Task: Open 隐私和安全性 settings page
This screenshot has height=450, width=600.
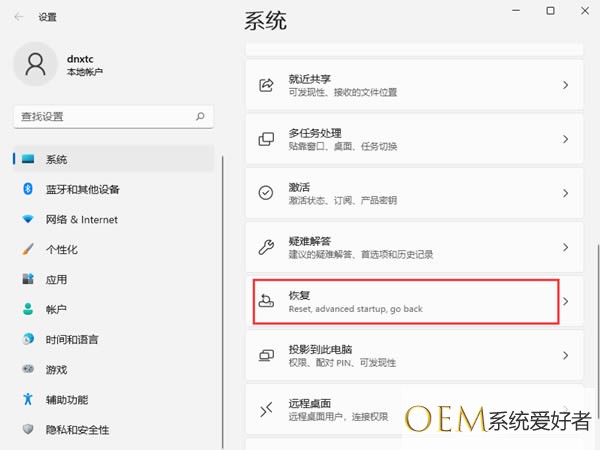Action: [77, 429]
